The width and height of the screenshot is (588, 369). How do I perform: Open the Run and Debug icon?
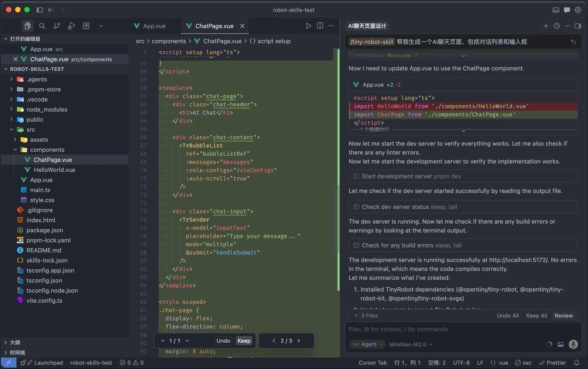tap(71, 26)
